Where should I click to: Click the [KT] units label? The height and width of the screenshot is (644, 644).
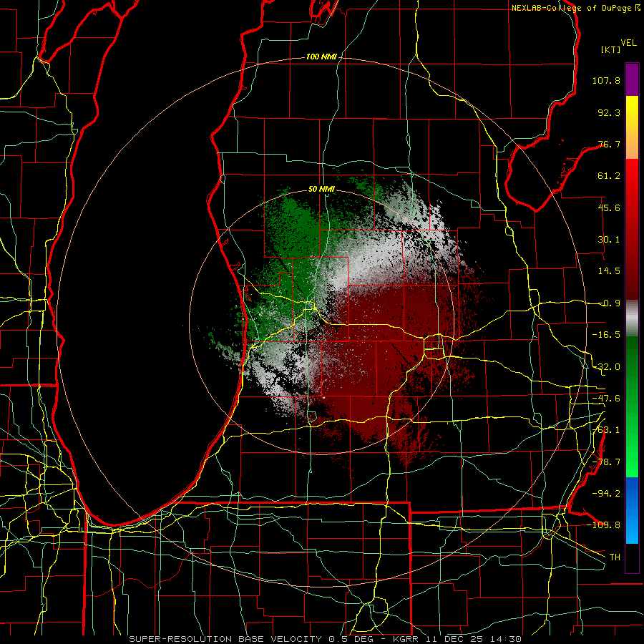click(611, 49)
